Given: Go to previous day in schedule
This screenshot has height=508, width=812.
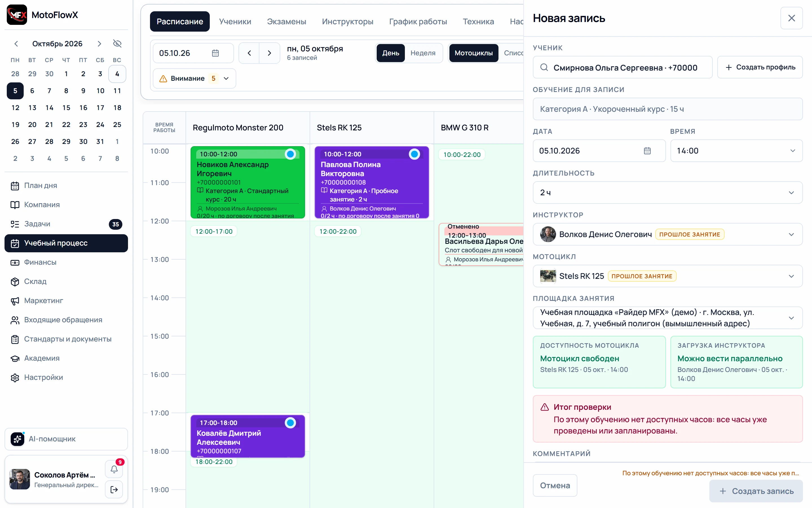Looking at the screenshot, I should pyautogui.click(x=249, y=53).
